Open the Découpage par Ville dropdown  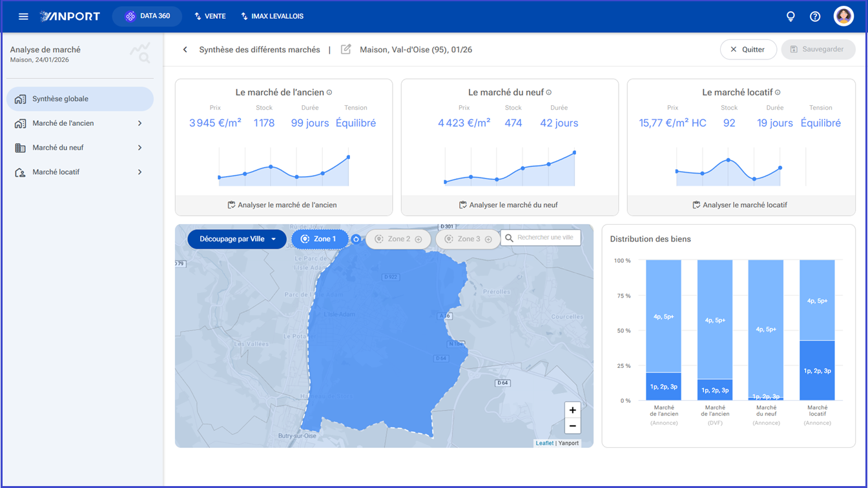(237, 239)
